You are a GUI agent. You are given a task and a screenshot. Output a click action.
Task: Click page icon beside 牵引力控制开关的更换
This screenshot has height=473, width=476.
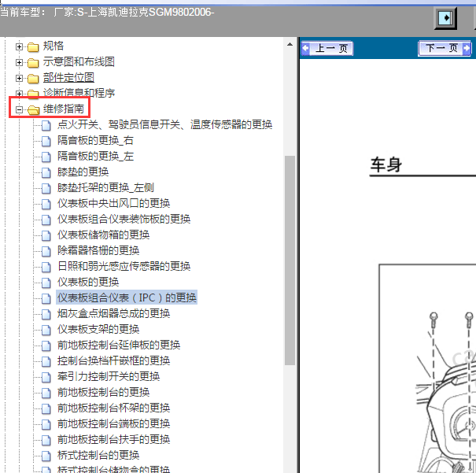coord(46,377)
